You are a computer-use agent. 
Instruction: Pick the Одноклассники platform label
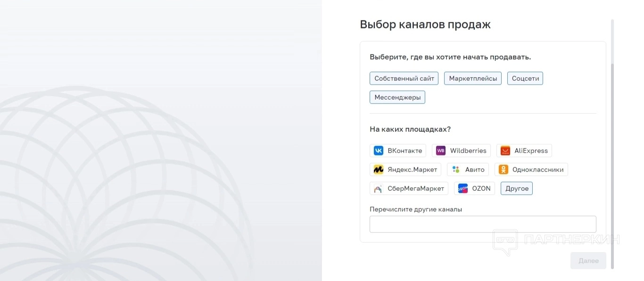(538, 170)
